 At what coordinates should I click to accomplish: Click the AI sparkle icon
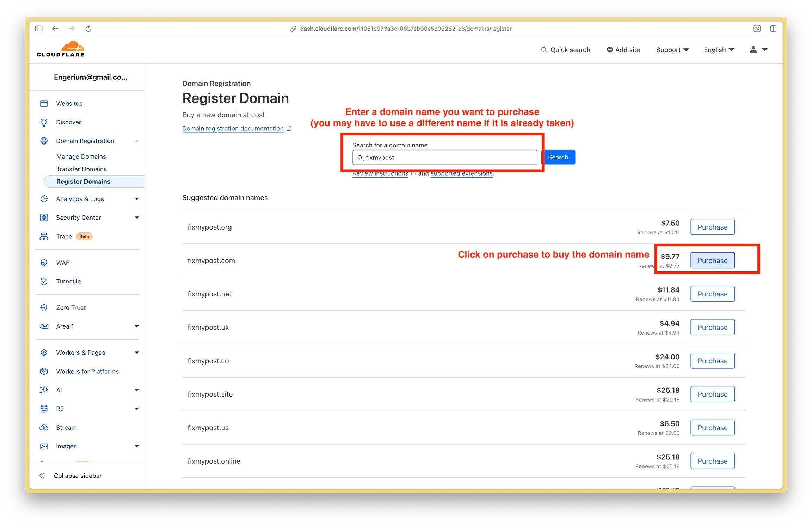(44, 390)
